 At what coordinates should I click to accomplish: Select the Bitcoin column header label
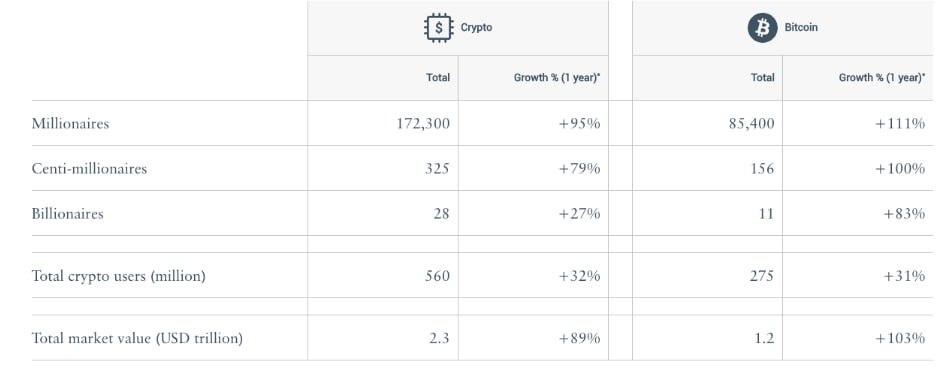click(x=801, y=28)
